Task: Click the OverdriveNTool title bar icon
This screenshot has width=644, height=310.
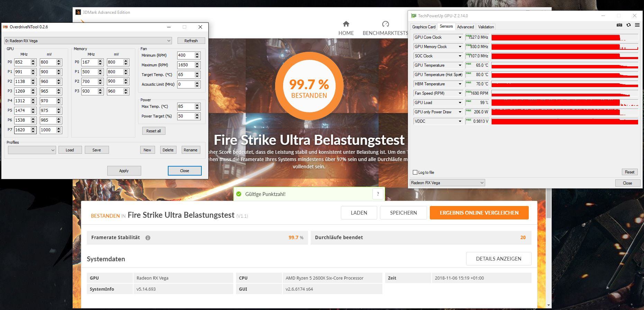Action: click(5, 27)
